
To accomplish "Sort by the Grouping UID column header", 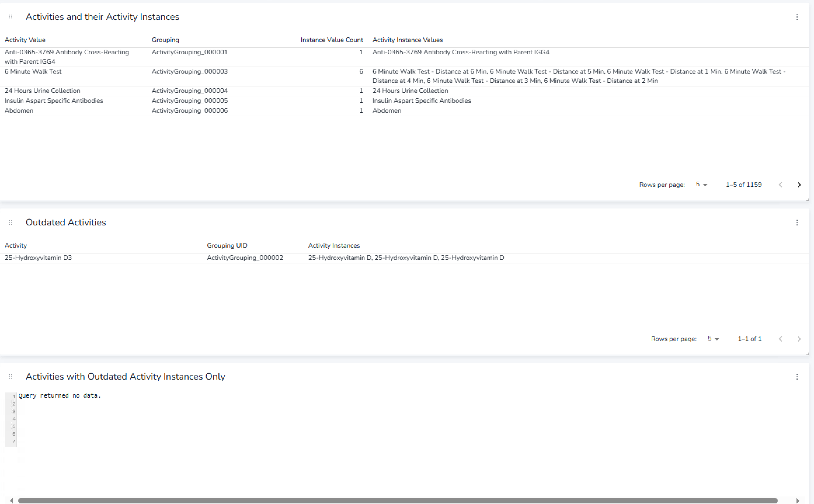I will point(227,246).
